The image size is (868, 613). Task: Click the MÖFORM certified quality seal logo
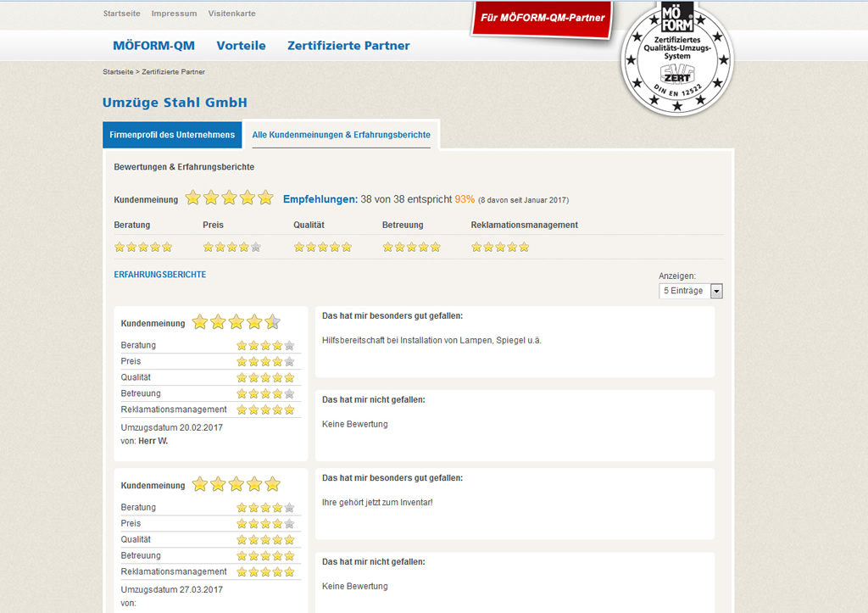677,59
